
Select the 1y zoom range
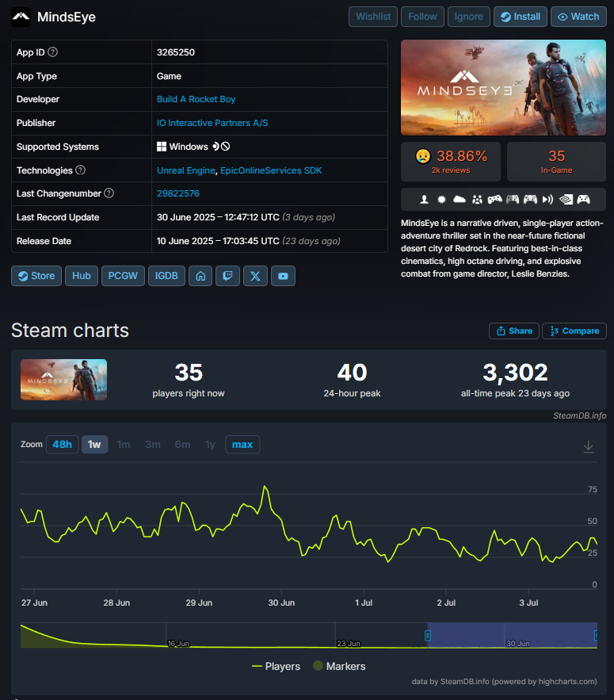[x=210, y=445]
